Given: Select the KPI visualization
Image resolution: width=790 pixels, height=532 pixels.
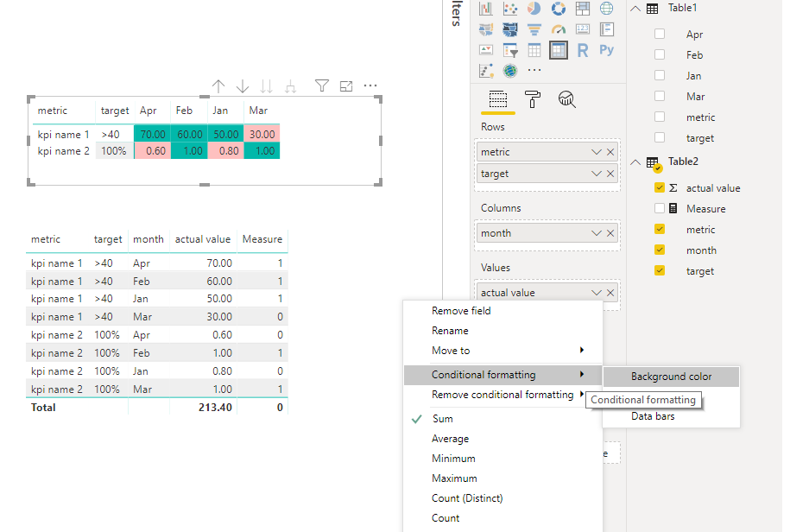Looking at the screenshot, I should coord(486,50).
